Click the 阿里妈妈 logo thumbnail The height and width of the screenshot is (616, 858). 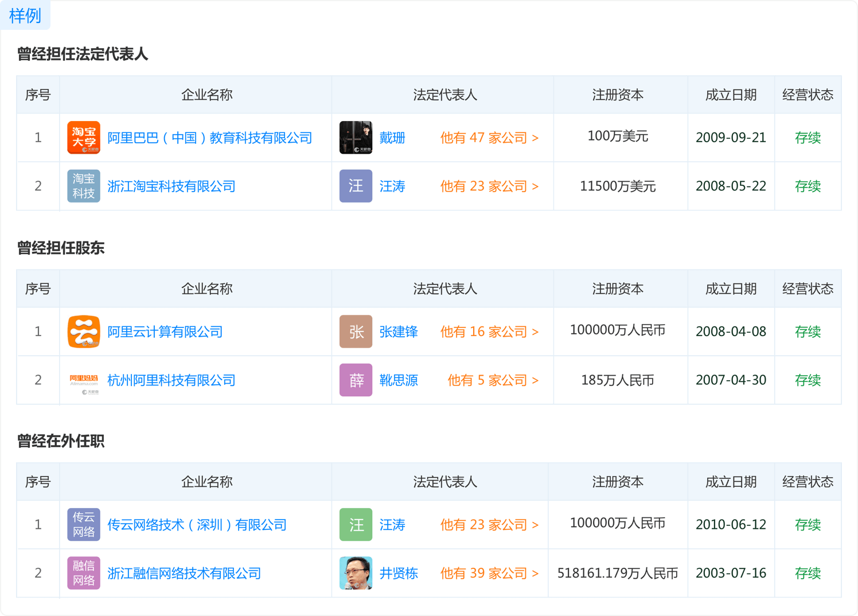pos(83,380)
